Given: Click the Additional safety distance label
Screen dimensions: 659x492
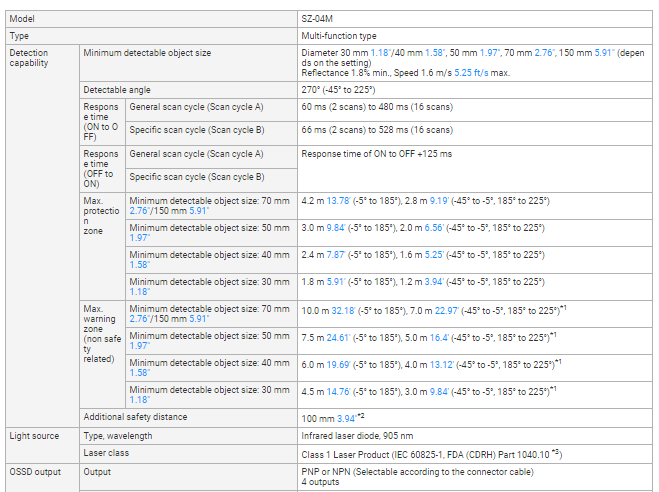Looking at the screenshot, I should 135,417.
